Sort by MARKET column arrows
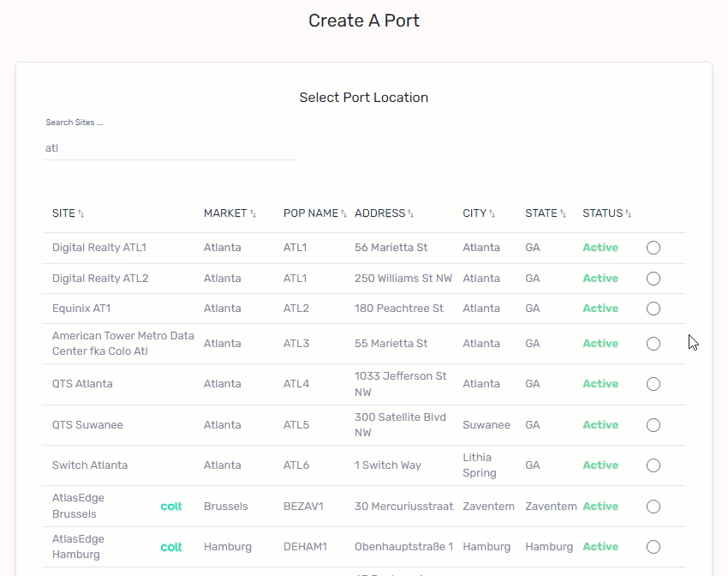The height and width of the screenshot is (576, 728). pos(253,213)
